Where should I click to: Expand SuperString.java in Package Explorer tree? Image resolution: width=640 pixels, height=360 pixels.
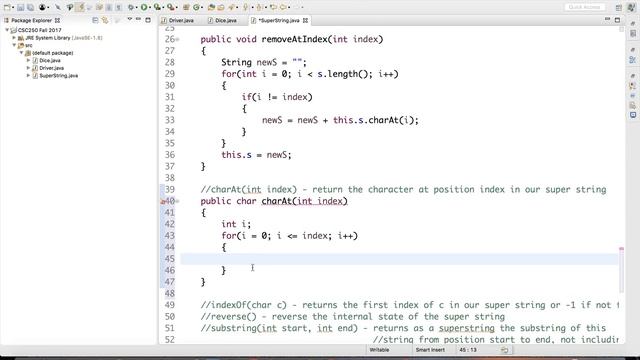tap(29, 76)
